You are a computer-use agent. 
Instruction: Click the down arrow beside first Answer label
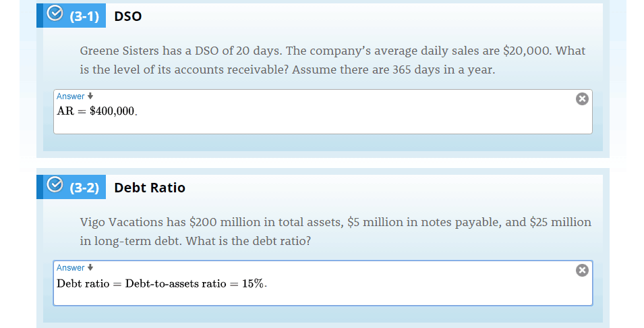[90, 97]
